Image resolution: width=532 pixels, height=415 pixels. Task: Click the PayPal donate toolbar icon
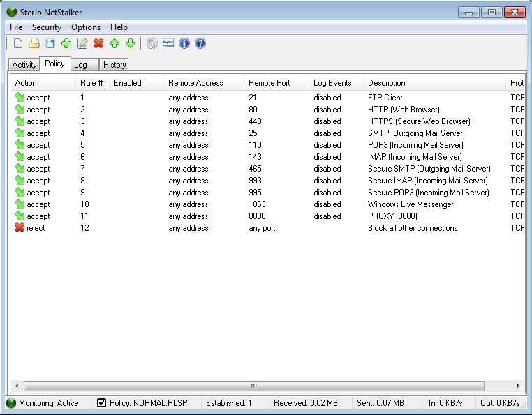[168, 44]
